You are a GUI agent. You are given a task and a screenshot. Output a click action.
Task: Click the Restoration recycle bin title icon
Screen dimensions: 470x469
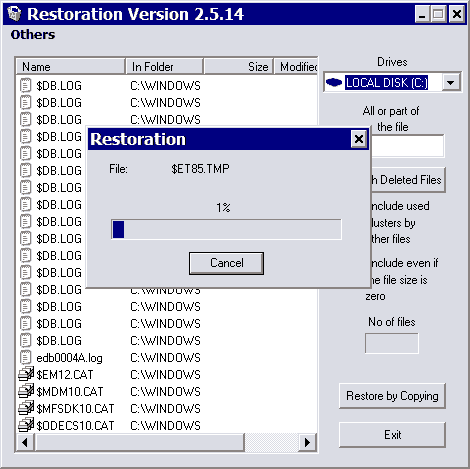14,14
